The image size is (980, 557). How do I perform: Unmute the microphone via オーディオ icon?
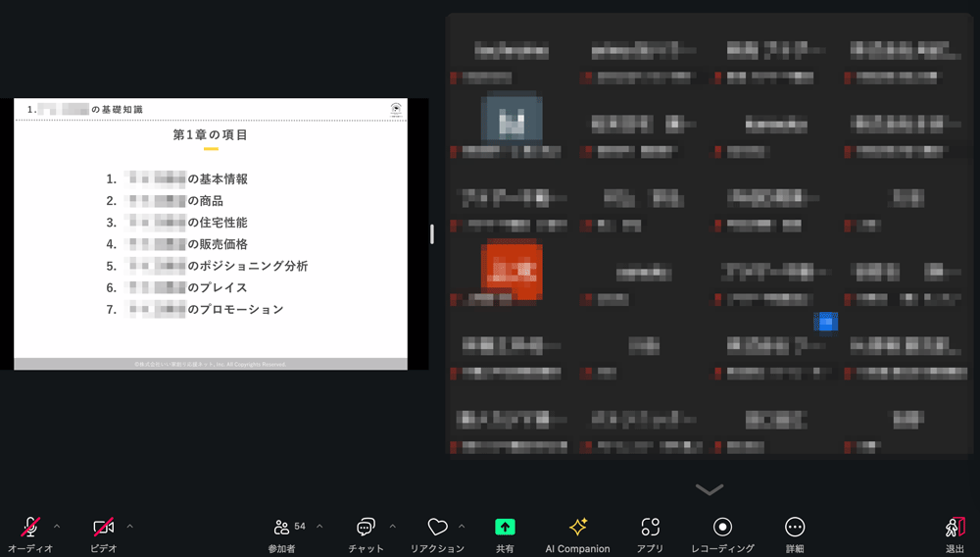pos(30,528)
